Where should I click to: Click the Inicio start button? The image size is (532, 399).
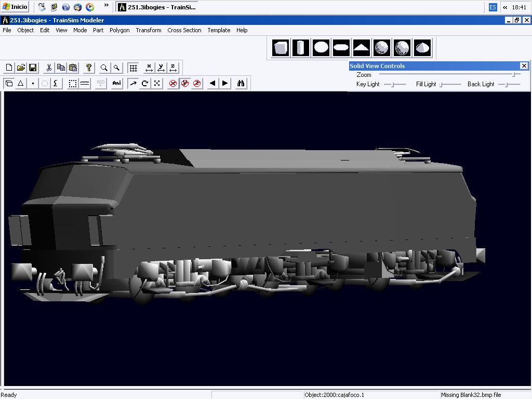(15, 7)
